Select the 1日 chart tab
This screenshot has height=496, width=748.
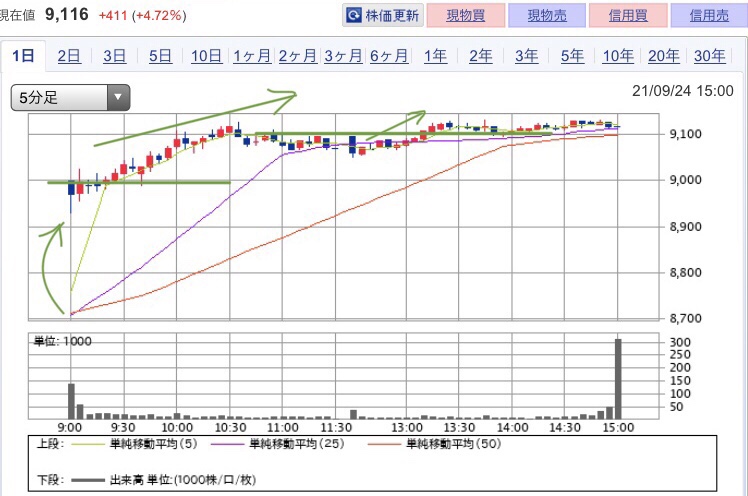[23, 56]
